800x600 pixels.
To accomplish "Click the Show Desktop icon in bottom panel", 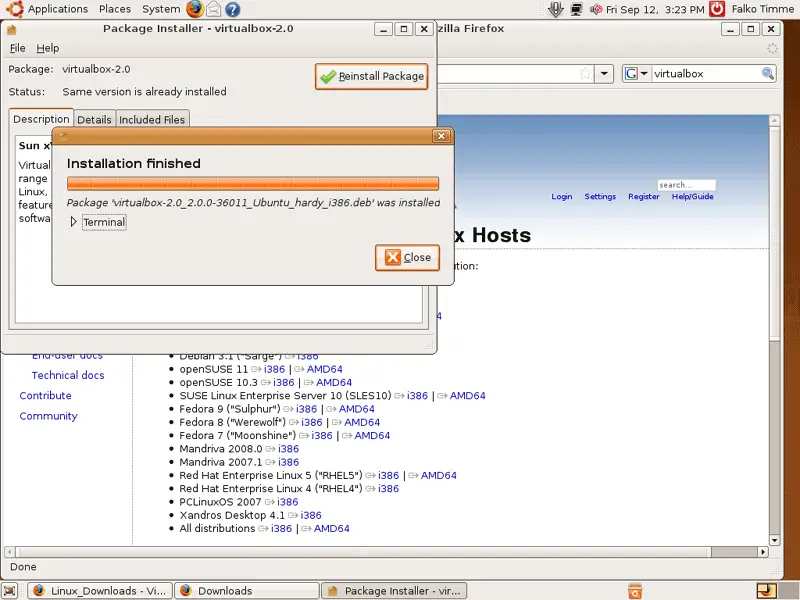I will coord(10,591).
